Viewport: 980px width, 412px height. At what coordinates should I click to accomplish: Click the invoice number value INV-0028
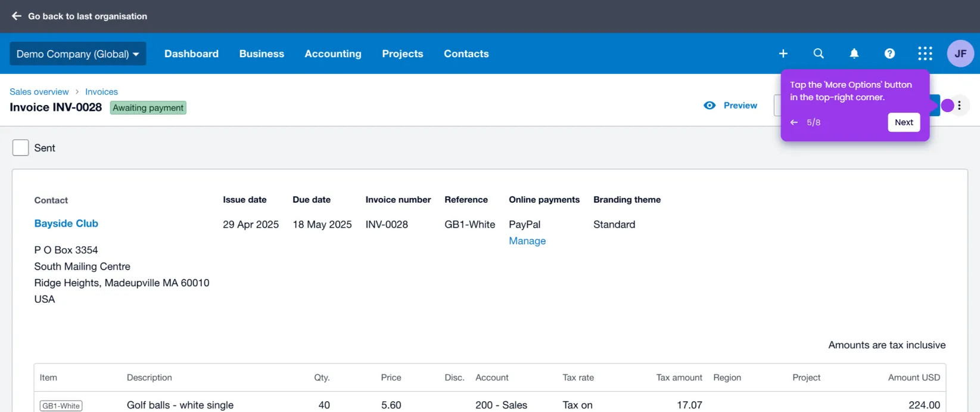coord(387,225)
